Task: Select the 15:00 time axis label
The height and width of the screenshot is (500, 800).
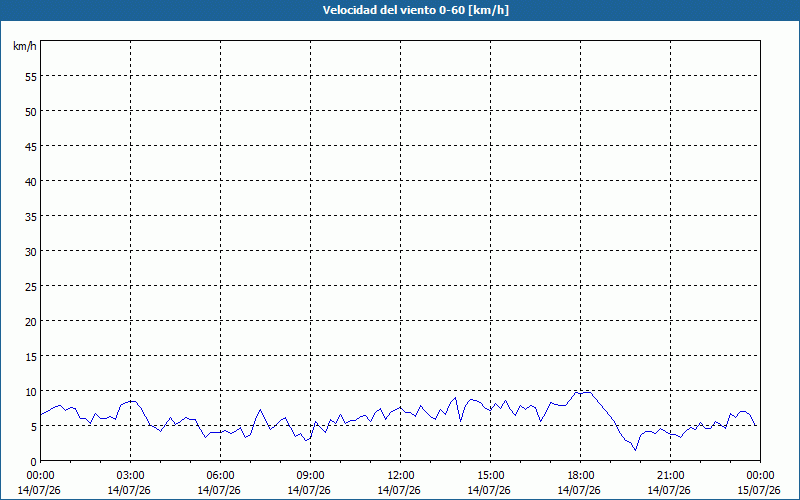Action: [490, 476]
